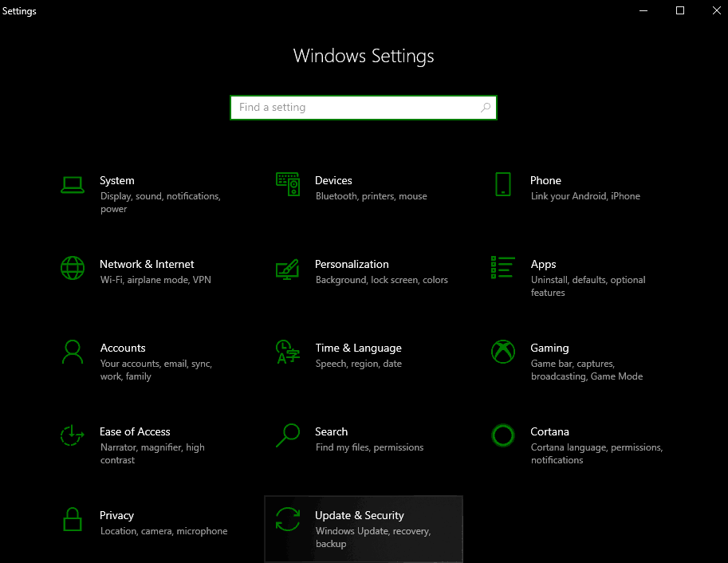Click the Gaming Xbox logo icon

503,352
